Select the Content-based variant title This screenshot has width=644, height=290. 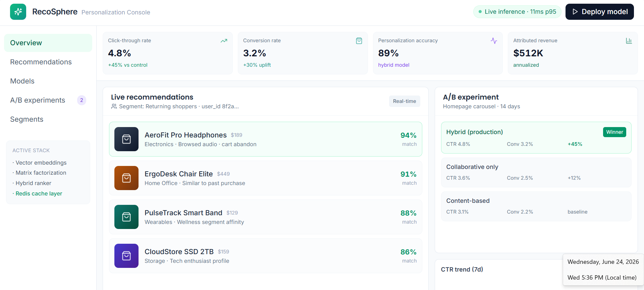click(x=468, y=201)
